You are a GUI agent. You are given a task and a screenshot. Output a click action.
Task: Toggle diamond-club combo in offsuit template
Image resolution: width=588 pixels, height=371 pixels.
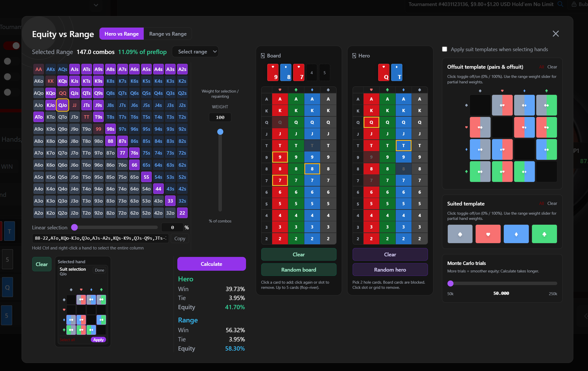click(x=546, y=149)
